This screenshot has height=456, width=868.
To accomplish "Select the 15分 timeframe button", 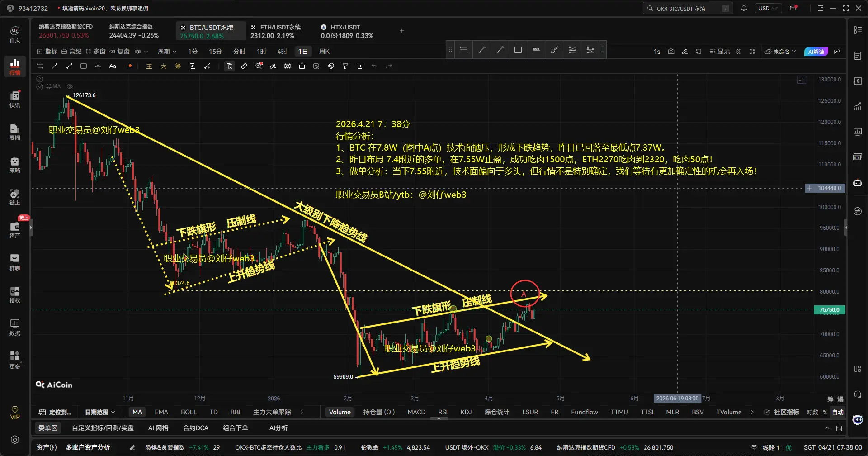I will (215, 52).
